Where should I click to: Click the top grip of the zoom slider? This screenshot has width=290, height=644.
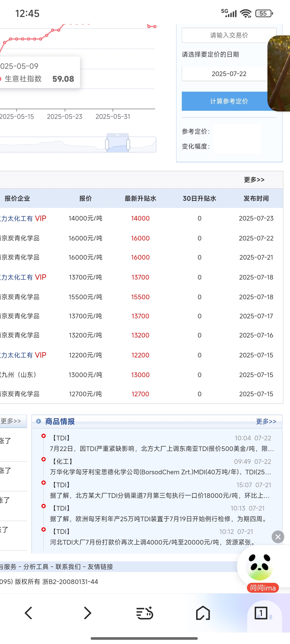[x=118, y=135]
